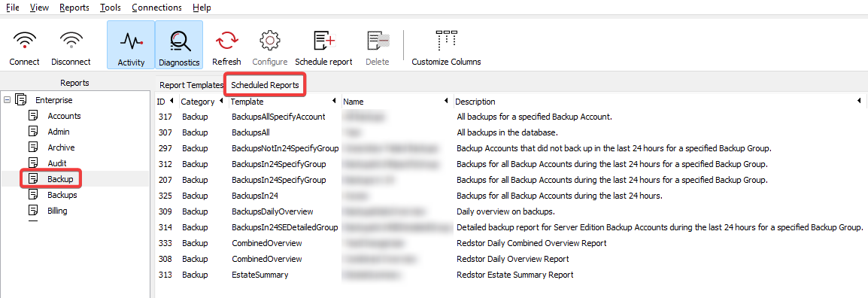Open the Name column header arrow
The width and height of the screenshot is (868, 298).
(x=446, y=101)
